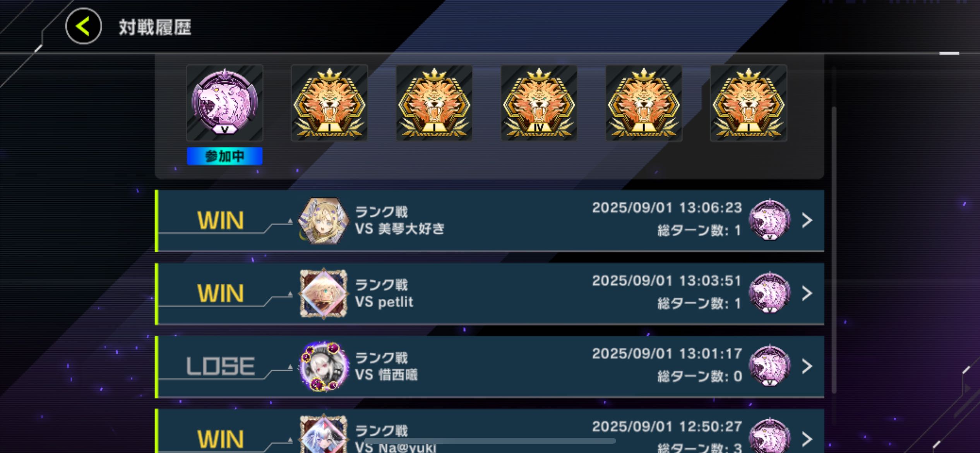Select the purple tiger rank V emblem
The height and width of the screenshot is (453, 980).
(x=224, y=103)
